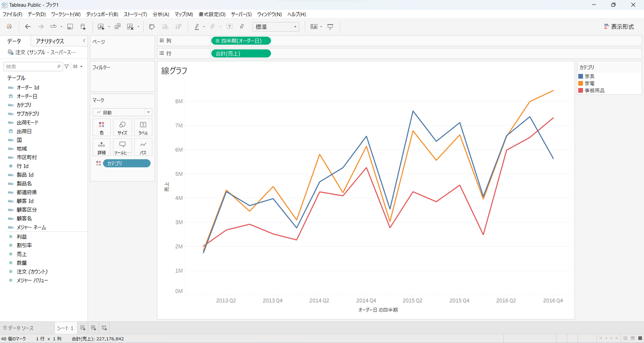Click the presentation mode icon
The width and height of the screenshot is (644, 343).
pyautogui.click(x=330, y=27)
